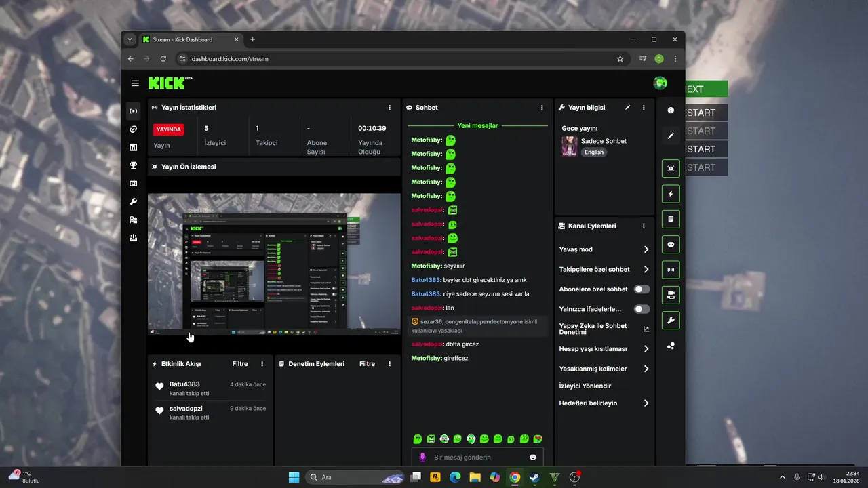Click the info icon in right widget bar
The height and width of the screenshot is (488, 868).
pos(671,110)
